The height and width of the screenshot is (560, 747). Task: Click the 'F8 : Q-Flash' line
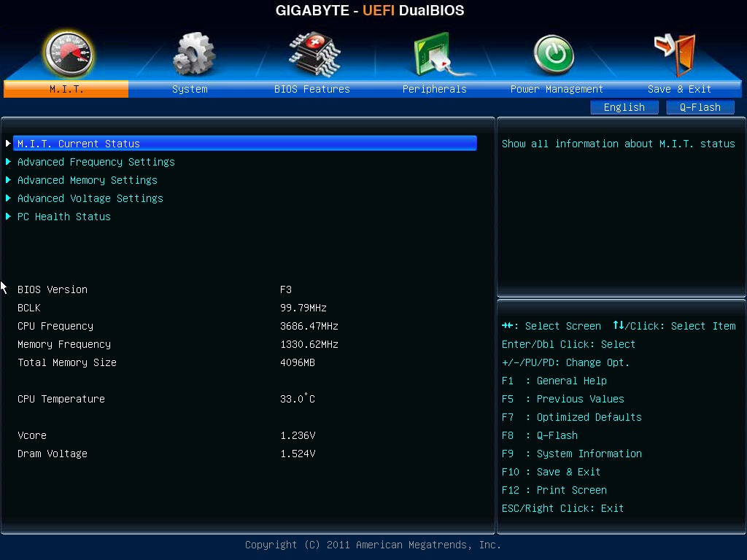[539, 436]
